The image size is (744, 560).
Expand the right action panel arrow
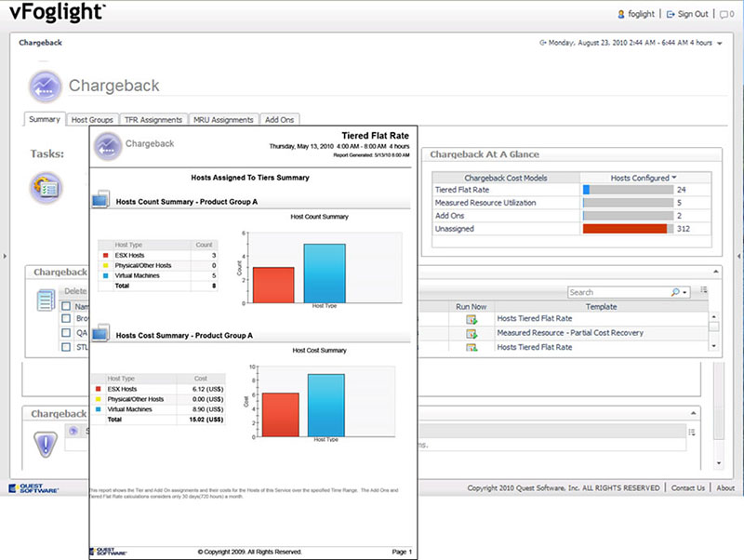(738, 256)
